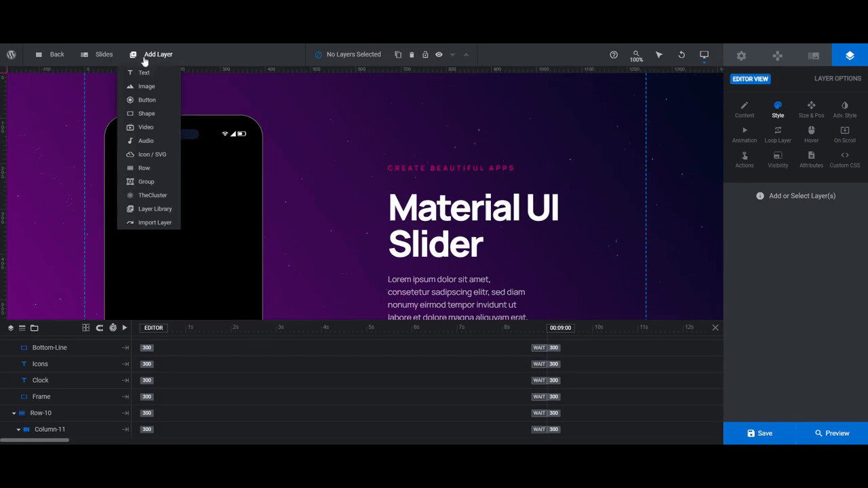Open the Loop Layer section
The width and height of the screenshot is (868, 488).
coord(778,135)
